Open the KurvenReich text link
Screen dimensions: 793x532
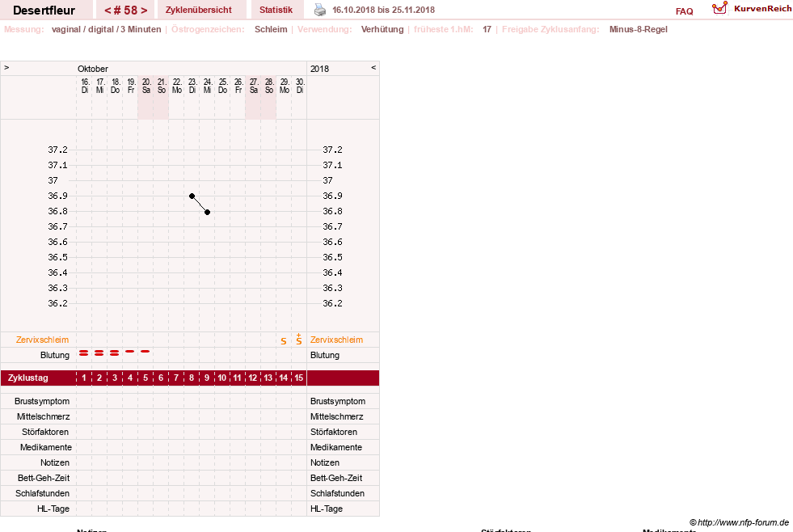click(762, 8)
